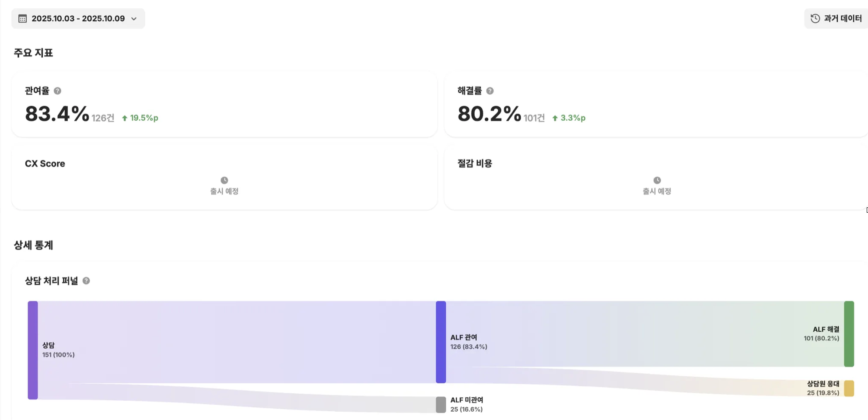Viewport: 868px width, 420px height.
Task: Click the clock icon in CX Score card
Action: (224, 180)
